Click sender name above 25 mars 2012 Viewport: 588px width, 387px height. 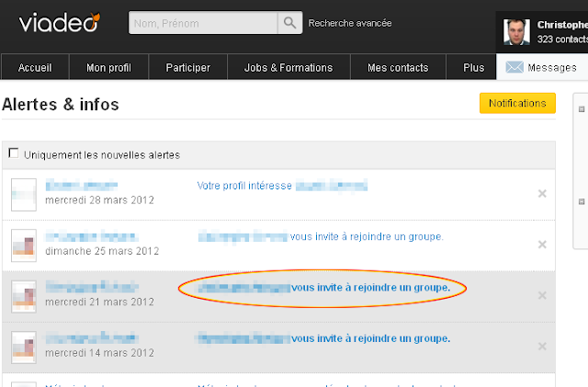coord(92,237)
